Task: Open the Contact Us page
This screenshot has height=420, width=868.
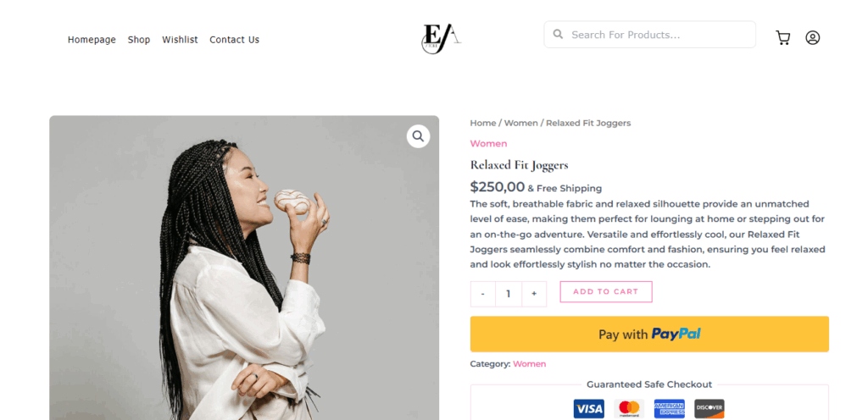Action: (234, 40)
